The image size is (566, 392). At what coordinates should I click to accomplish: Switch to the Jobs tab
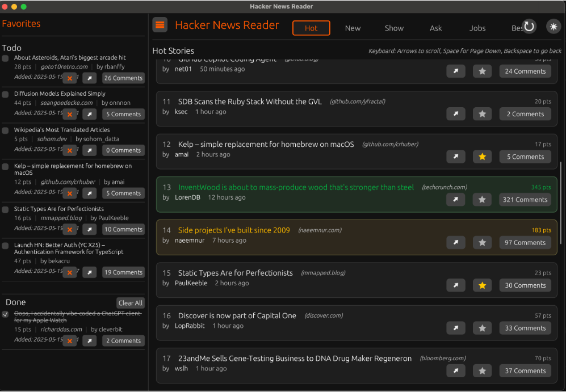click(x=477, y=28)
